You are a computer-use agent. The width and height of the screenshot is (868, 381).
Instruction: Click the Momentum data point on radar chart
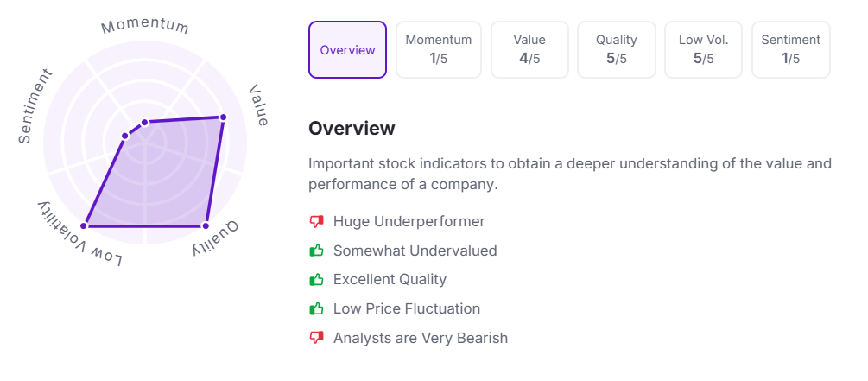point(145,122)
